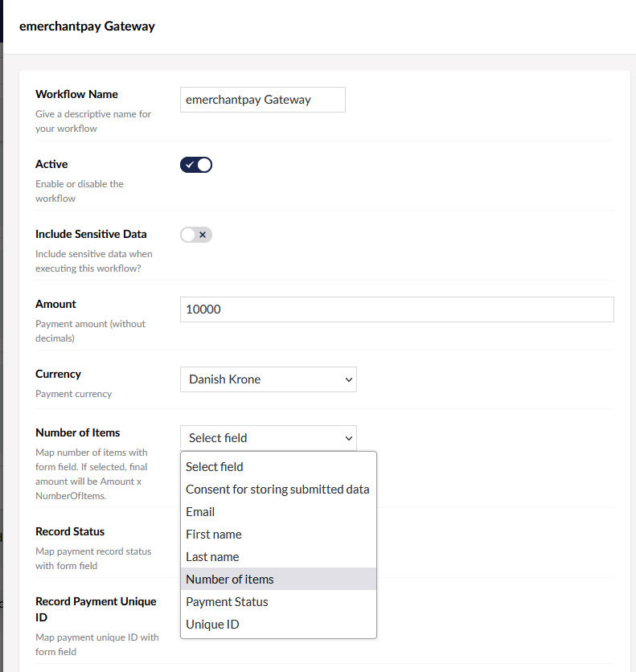The image size is (636, 672).
Task: Select the highlighted 'Number of items' option
Action: pyautogui.click(x=278, y=580)
